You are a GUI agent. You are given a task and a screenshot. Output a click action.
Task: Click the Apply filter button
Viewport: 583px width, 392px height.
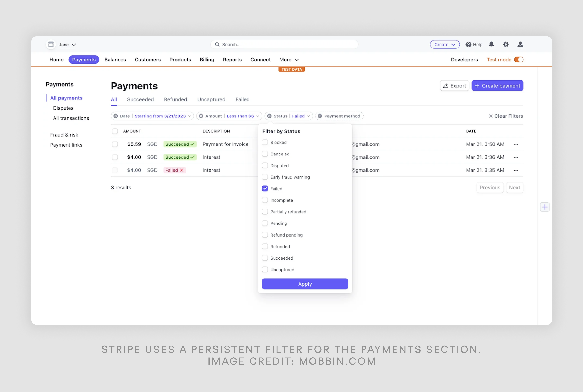click(305, 284)
